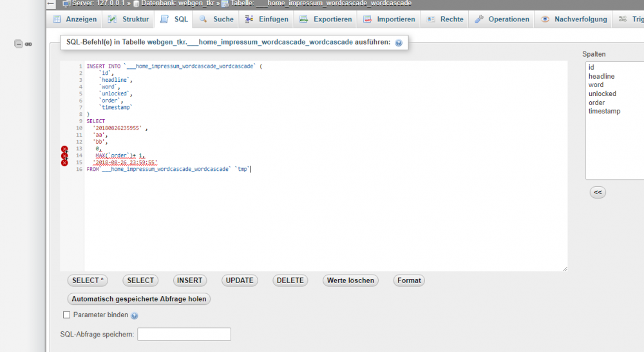Enable the Parameter binden checkbox
644x352 pixels.
[x=66, y=315]
